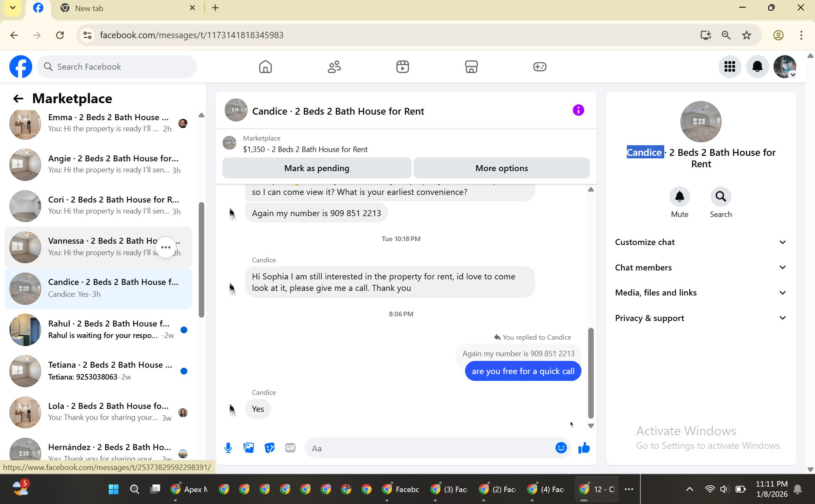
Task: Reload the Facebook page
Action: tap(60, 35)
